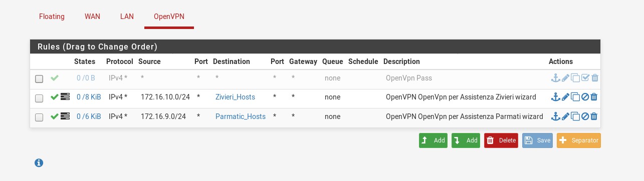Delete the Zivieri_Hosts rule trash icon
The height and width of the screenshot is (181, 644).
594,97
